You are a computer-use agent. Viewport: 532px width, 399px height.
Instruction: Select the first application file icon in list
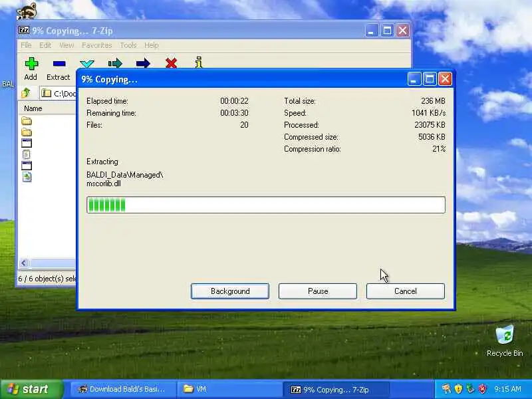27,143
